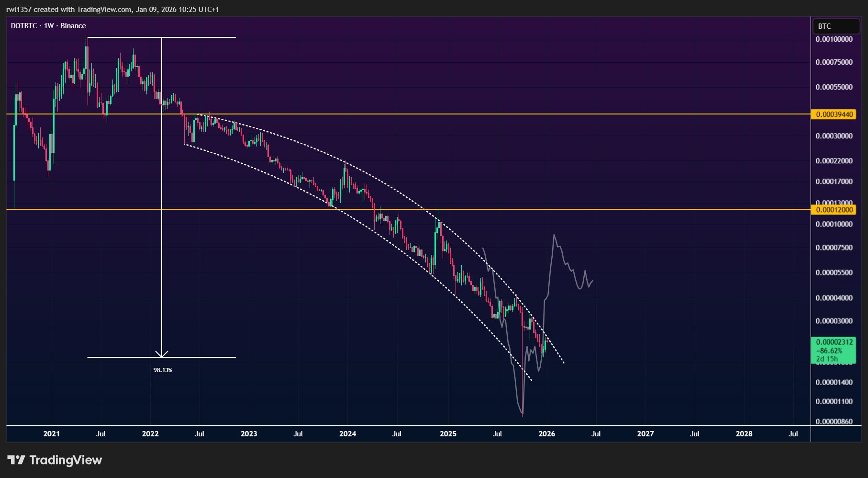Click the 0.00012000 orange price label
This screenshot has width=868, height=478.
pyautogui.click(x=834, y=210)
